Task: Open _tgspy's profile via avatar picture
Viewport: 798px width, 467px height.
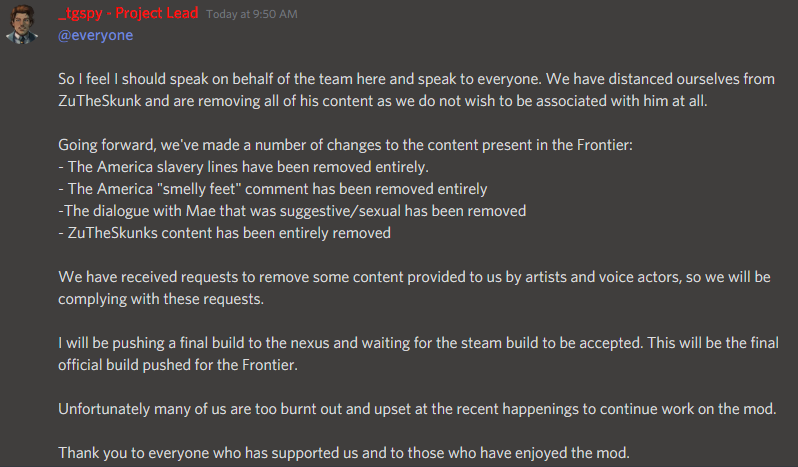Action: pos(22,24)
